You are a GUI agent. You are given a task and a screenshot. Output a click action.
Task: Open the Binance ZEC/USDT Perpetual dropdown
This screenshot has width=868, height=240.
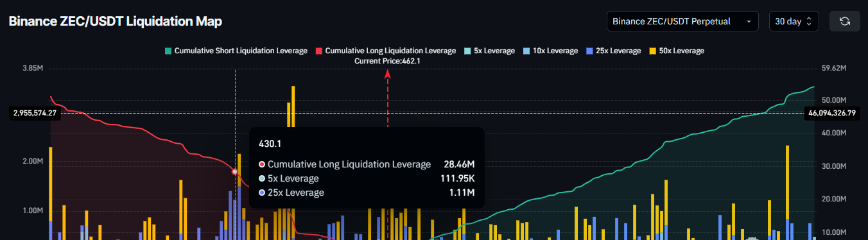click(682, 21)
